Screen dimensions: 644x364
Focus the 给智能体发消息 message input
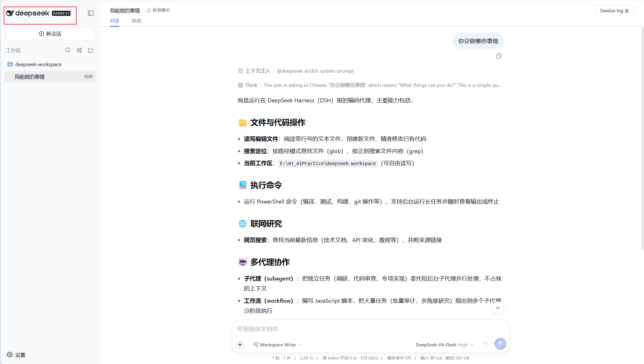371,329
